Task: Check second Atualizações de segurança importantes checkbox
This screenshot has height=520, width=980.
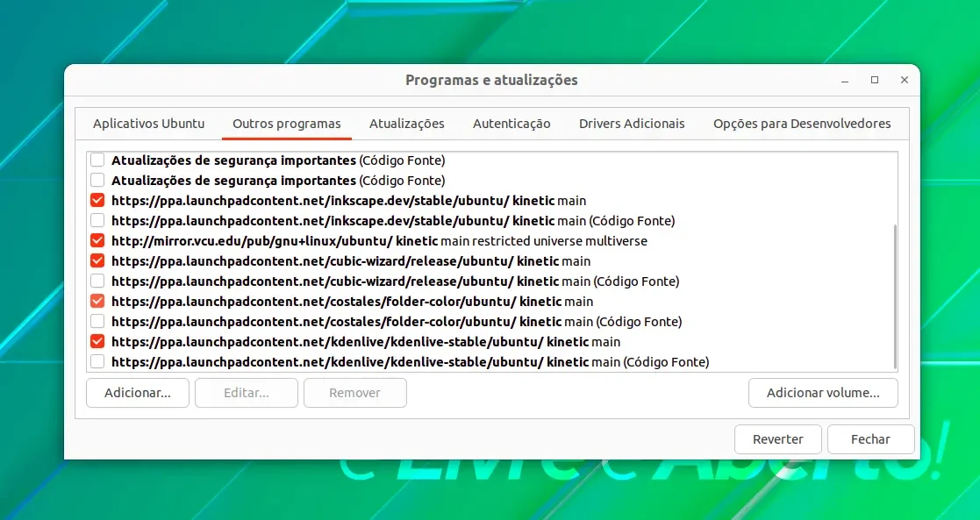Action: pos(97,180)
